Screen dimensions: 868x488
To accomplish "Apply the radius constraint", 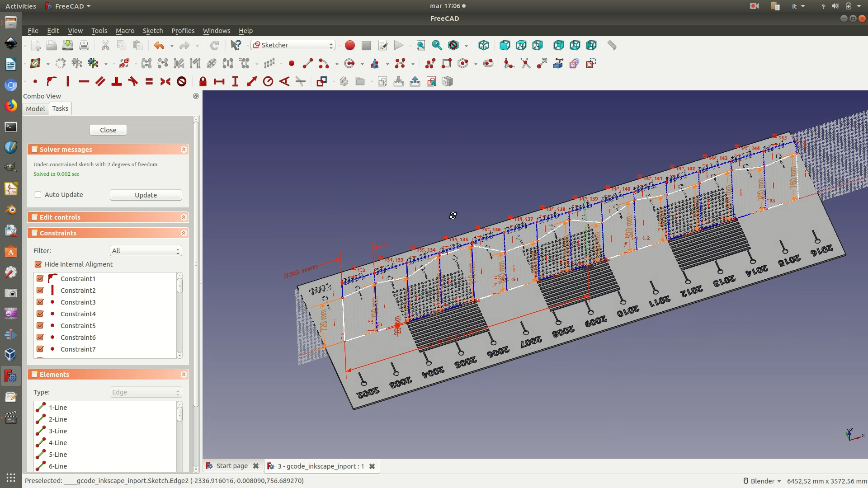I will point(268,82).
